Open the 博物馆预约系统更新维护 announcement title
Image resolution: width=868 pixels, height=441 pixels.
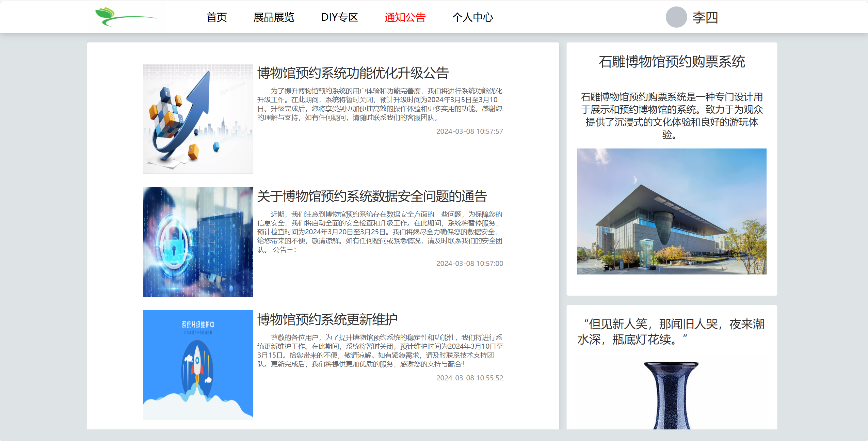coord(327,319)
